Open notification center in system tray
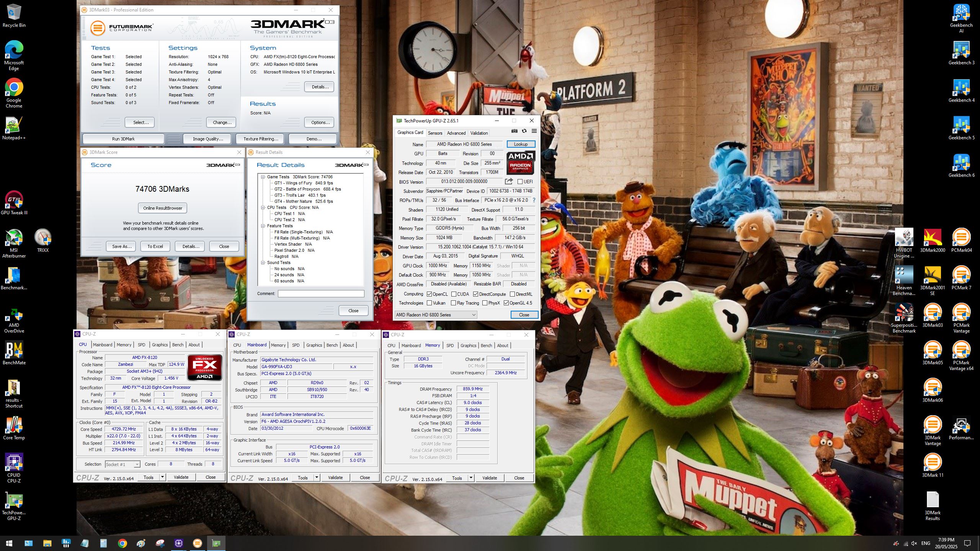 click(967, 543)
